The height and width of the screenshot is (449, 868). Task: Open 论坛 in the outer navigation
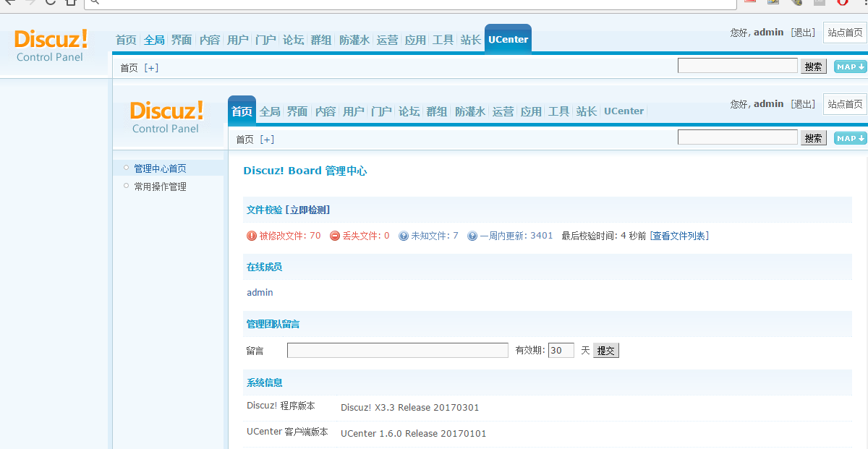pos(293,40)
